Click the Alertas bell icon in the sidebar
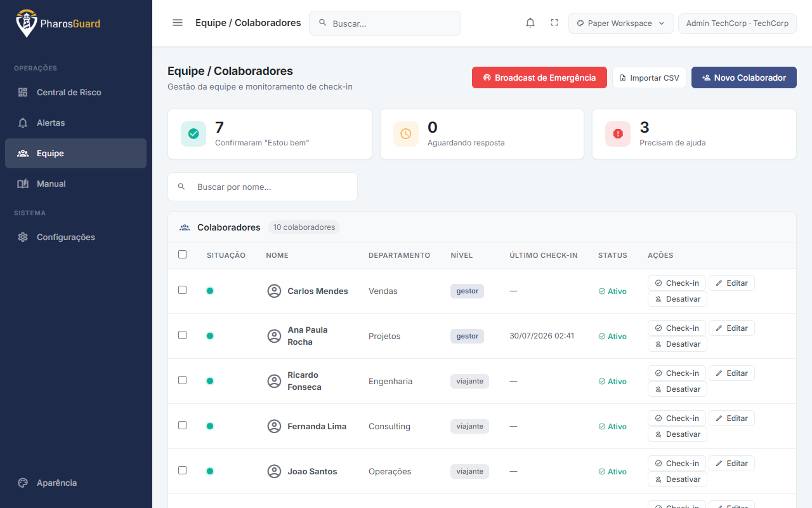The image size is (812, 508). pos(23,123)
